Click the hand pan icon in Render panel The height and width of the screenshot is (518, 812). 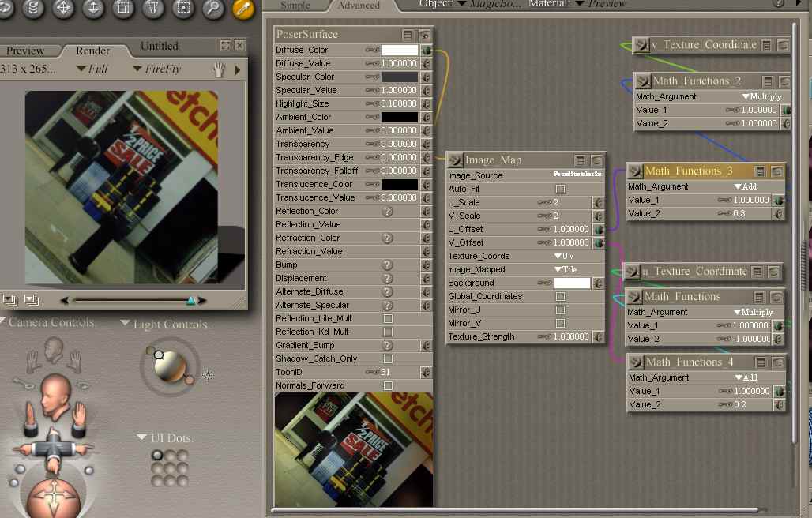tap(220, 69)
